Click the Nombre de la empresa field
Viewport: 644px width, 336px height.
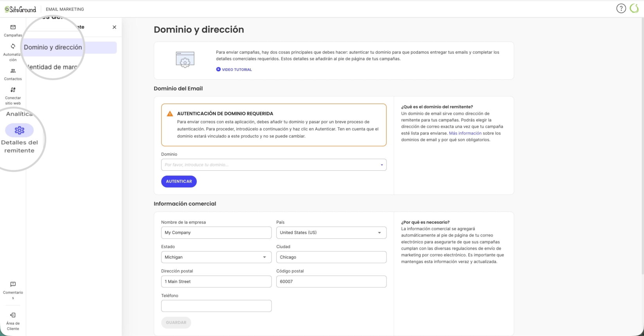[x=216, y=233]
